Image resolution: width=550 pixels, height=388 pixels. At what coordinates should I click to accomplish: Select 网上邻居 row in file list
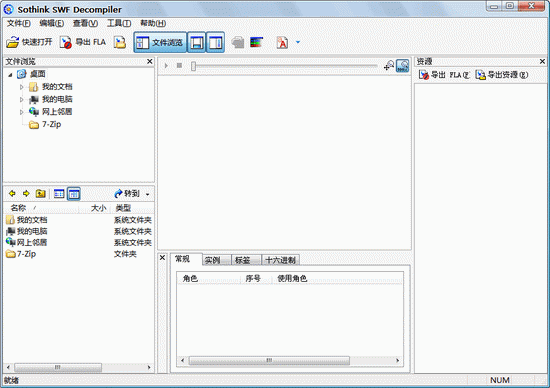coord(79,243)
